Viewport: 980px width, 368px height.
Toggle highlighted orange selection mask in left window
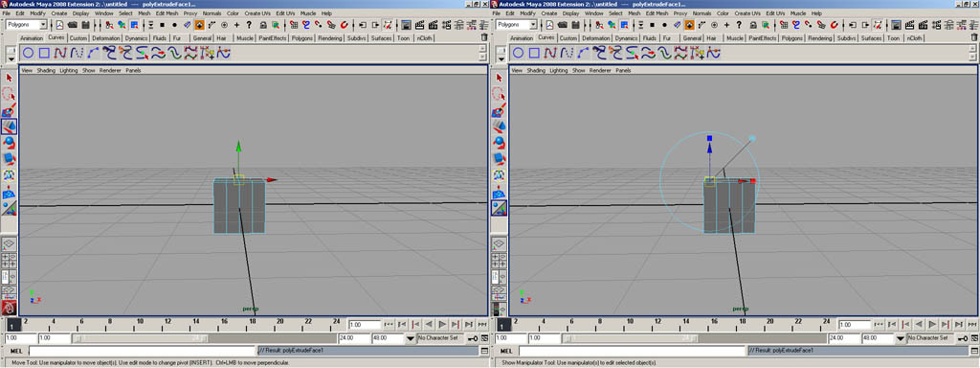point(199,25)
